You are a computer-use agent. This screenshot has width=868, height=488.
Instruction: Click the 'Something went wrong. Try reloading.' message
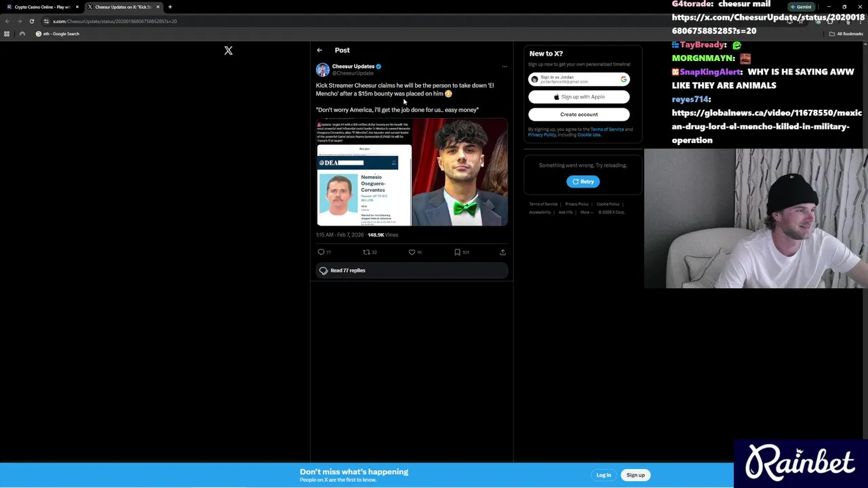[583, 165]
